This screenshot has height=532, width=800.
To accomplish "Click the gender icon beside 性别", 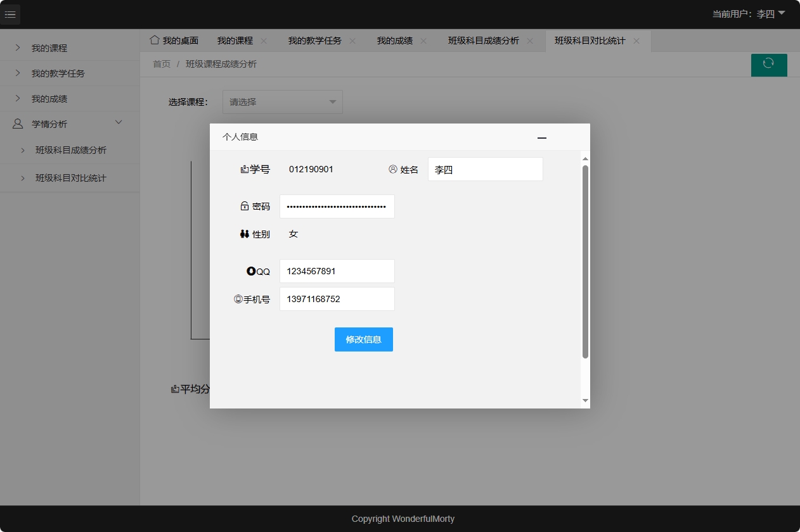I will click(245, 233).
